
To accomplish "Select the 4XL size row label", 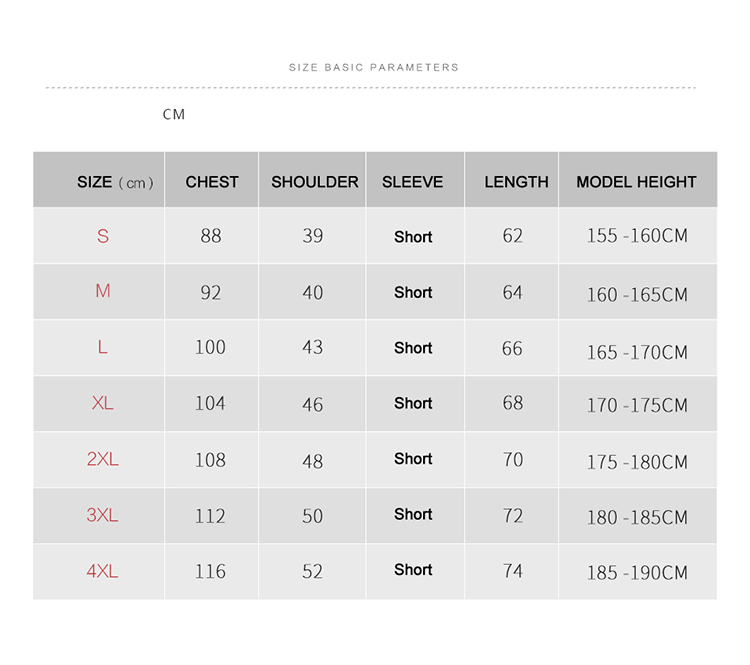I will coord(103,571).
